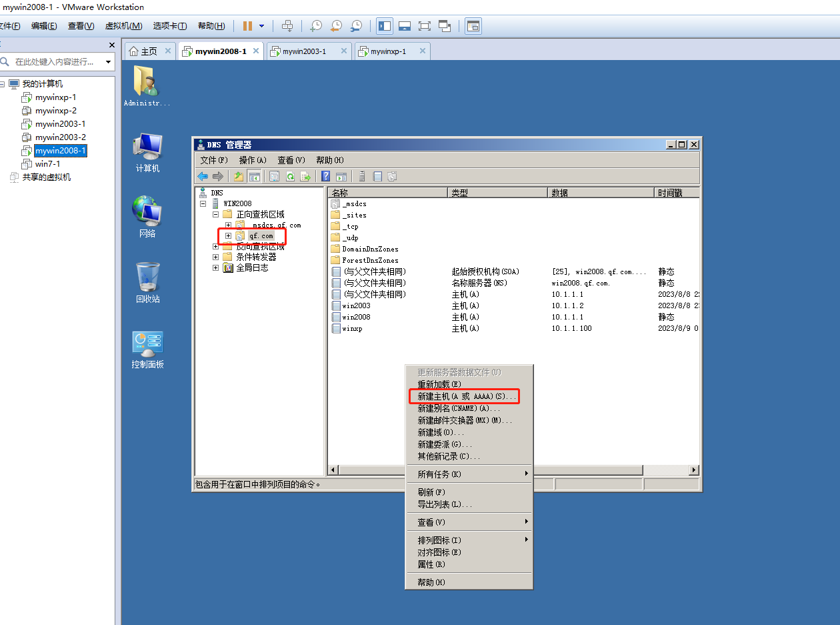Open the 排列图标 submenu
840x625 pixels.
coord(469,540)
